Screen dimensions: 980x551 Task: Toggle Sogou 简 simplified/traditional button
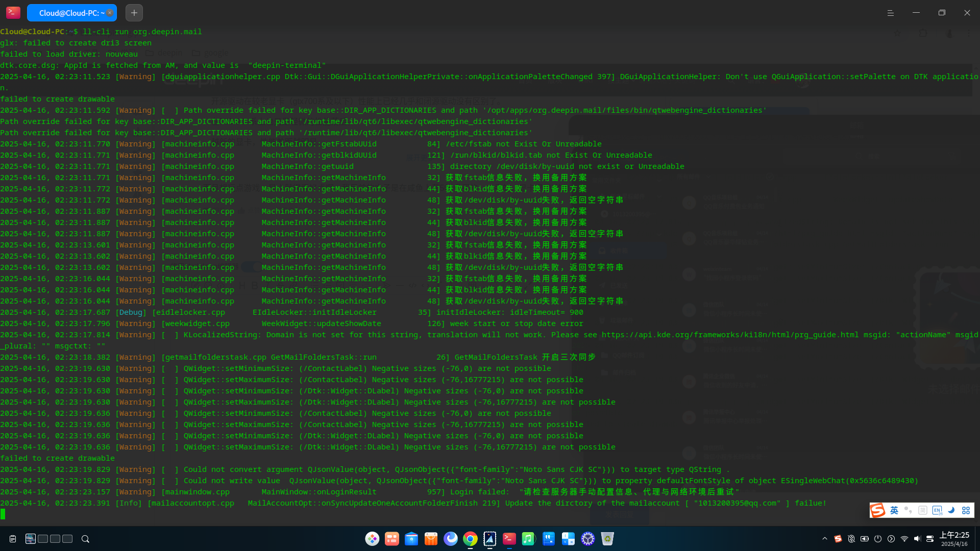[x=923, y=510]
